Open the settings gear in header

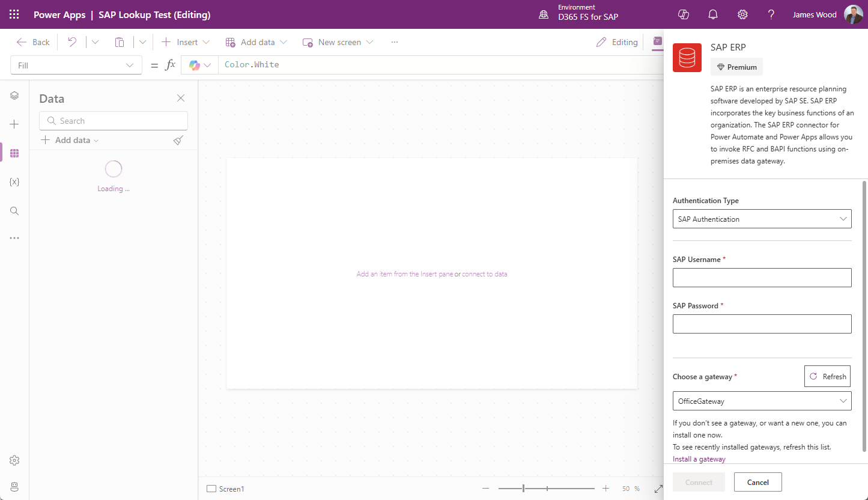point(742,14)
